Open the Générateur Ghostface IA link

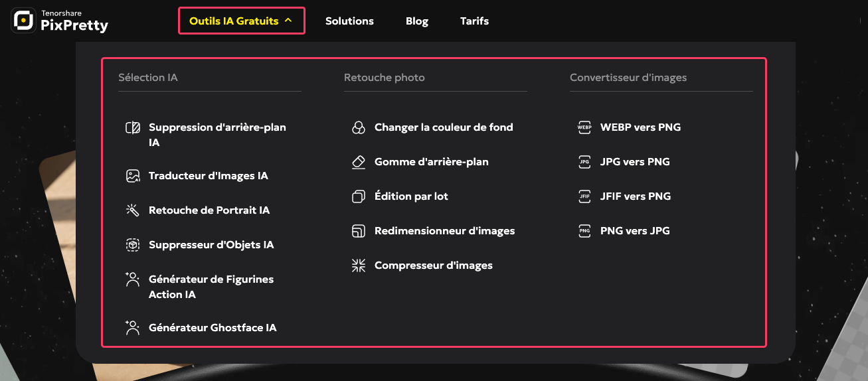213,328
